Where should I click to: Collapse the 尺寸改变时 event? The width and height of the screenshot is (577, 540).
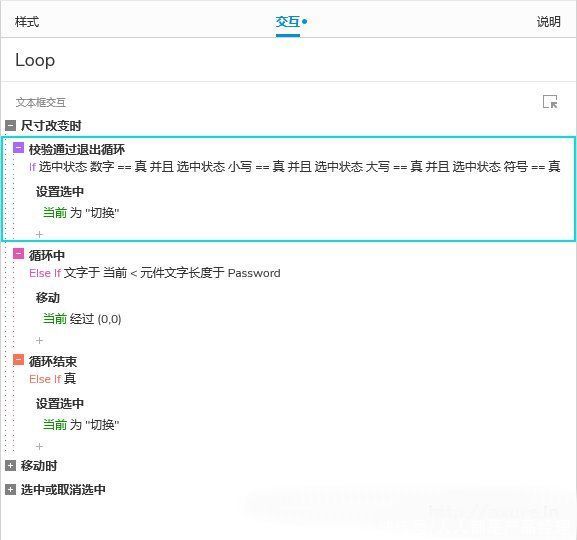(x=10, y=126)
